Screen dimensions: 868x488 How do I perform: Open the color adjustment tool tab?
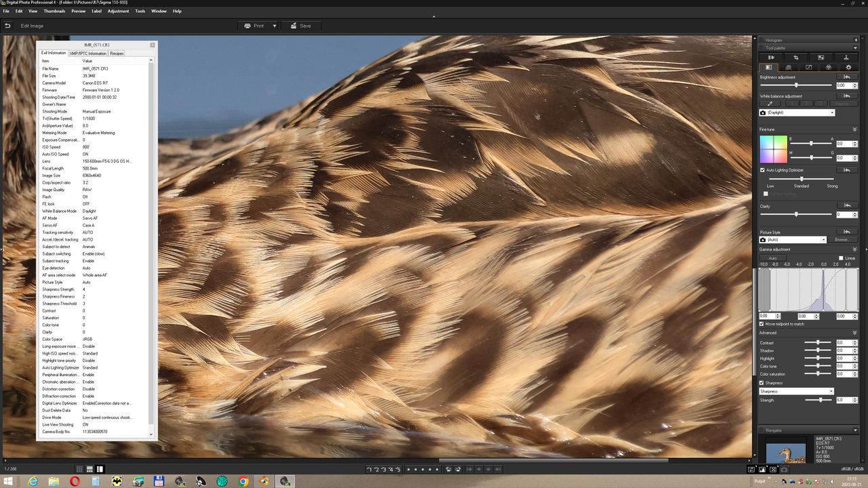[828, 67]
